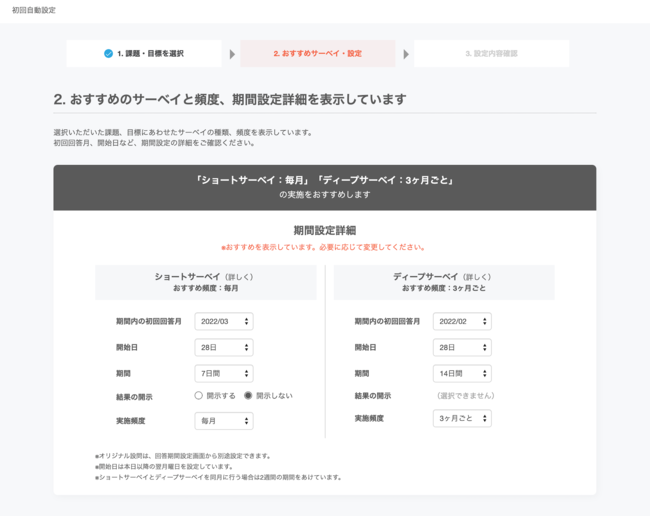
Task: Select step 2. おすすめサーベイ・設定 tab
Action: click(318, 54)
